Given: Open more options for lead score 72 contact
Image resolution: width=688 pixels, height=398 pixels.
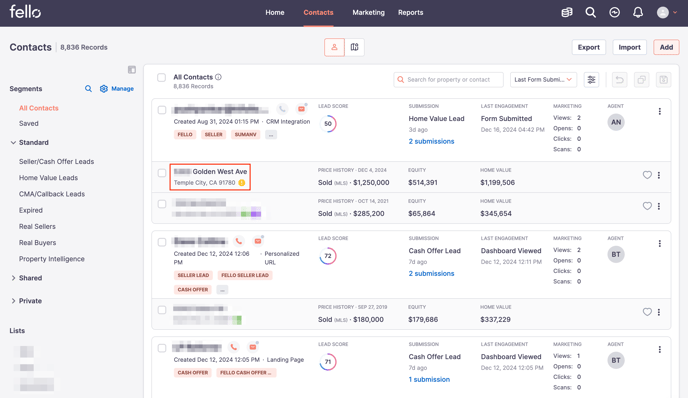Looking at the screenshot, I should [x=659, y=244].
